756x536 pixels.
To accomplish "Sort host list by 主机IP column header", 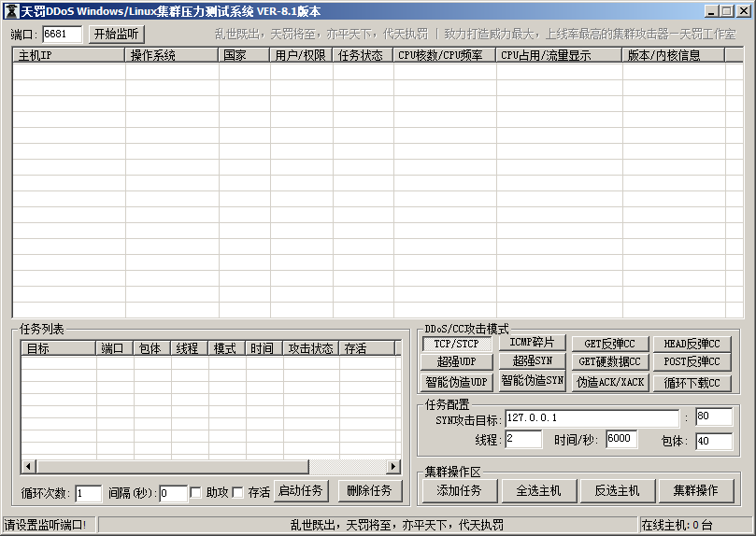I will [x=68, y=55].
